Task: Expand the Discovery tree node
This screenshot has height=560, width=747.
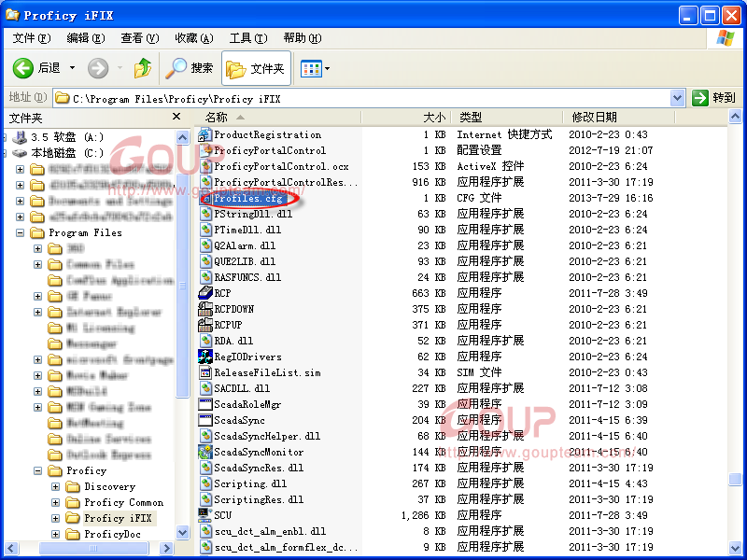Action: 55,486
